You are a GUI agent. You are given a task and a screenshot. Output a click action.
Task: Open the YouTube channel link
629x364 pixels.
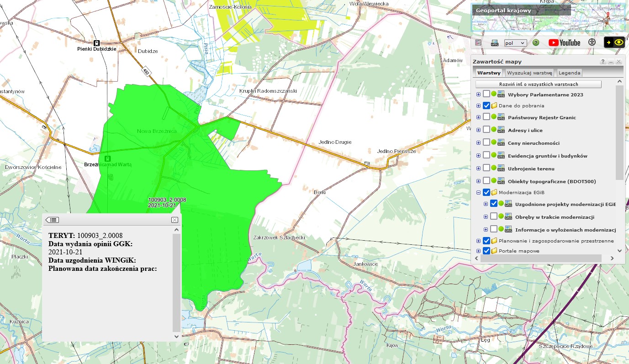[x=564, y=42]
